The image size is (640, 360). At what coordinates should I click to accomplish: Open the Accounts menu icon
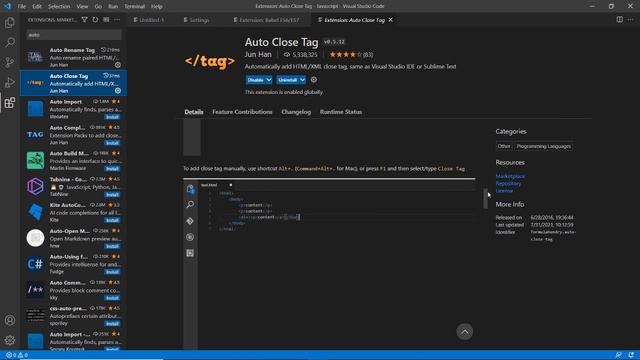(x=10, y=320)
